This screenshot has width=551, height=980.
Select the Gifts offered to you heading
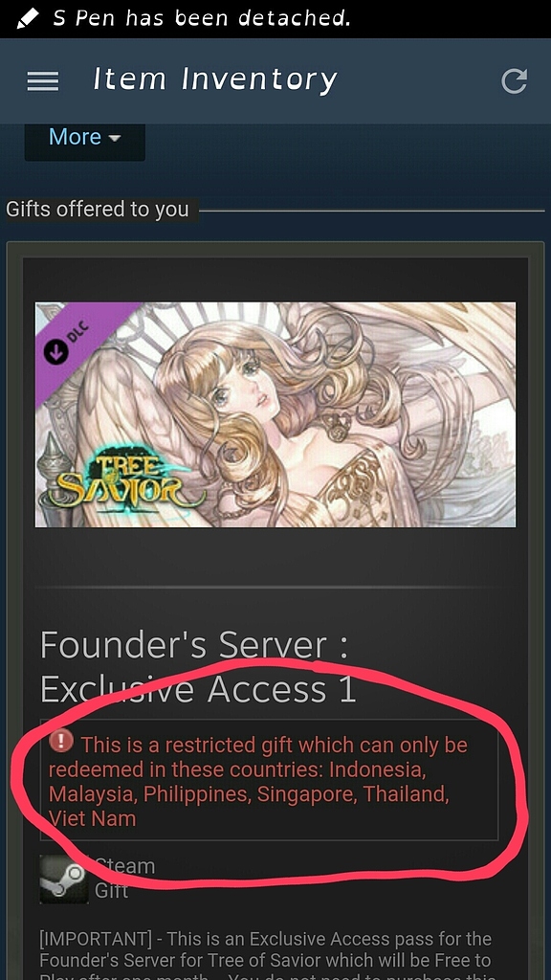click(x=98, y=209)
